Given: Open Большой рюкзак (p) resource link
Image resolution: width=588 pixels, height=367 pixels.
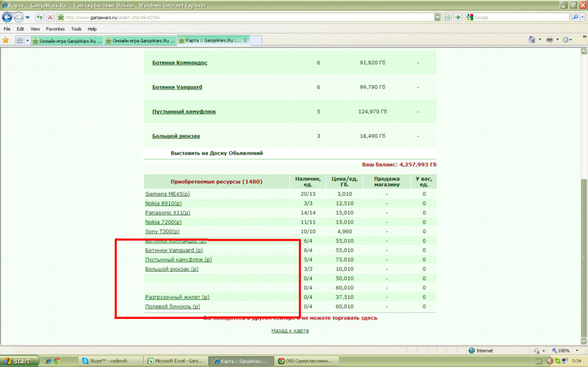Looking at the screenshot, I should pyautogui.click(x=172, y=269).
